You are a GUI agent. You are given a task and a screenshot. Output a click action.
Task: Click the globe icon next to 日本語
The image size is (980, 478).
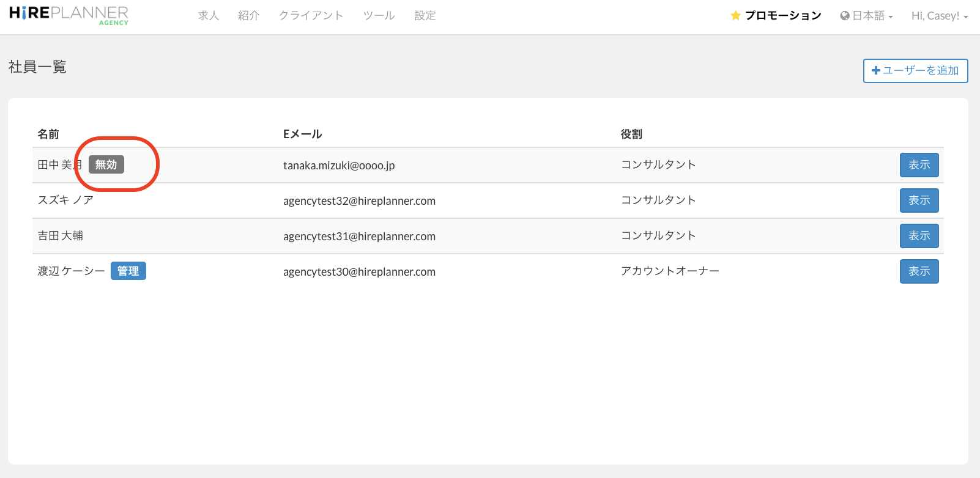845,16
